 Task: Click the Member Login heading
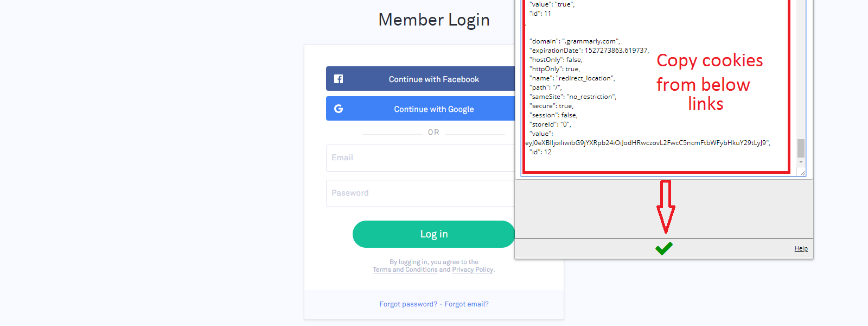point(434,20)
